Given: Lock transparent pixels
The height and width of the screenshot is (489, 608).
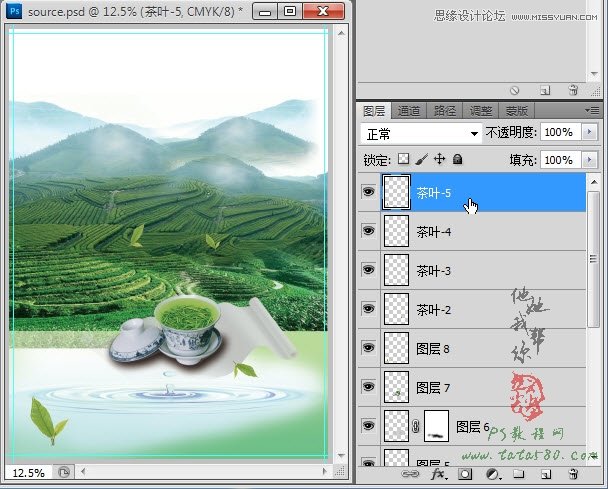Looking at the screenshot, I should (404, 159).
